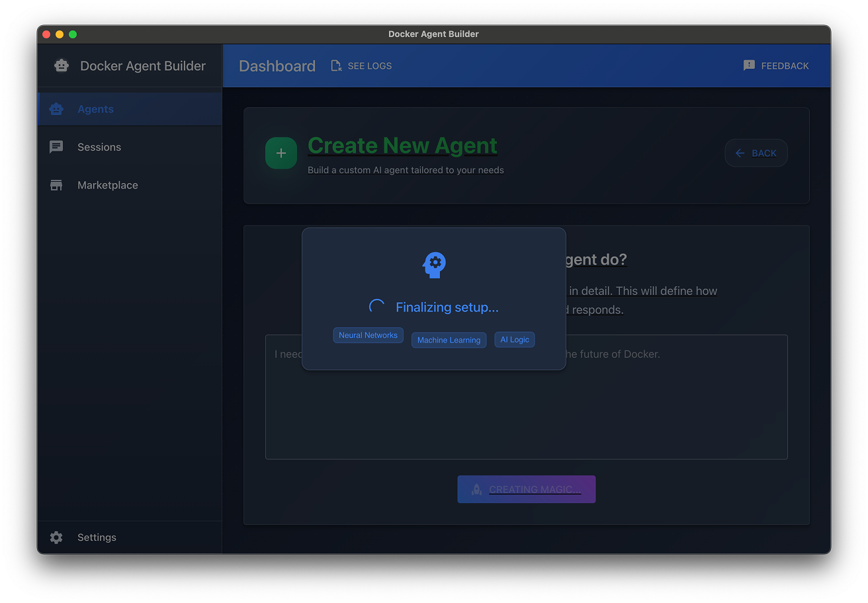
Task: Open Settings via the gear icon
Action: click(56, 538)
